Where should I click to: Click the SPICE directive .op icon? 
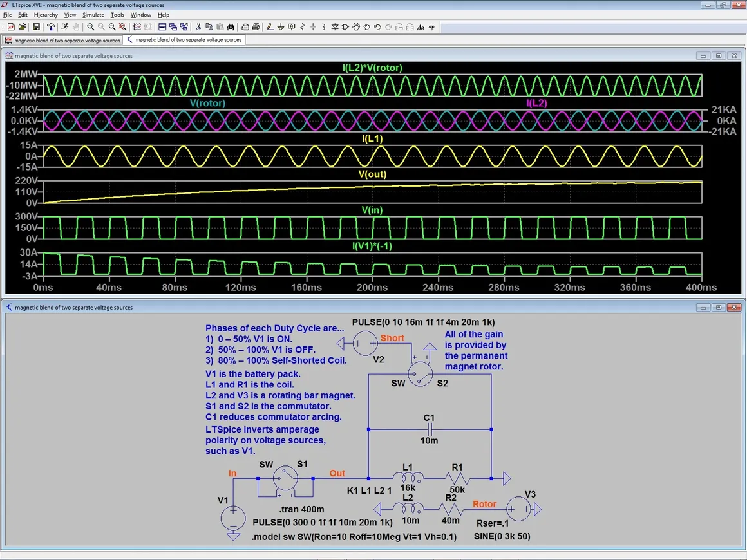coord(431,27)
